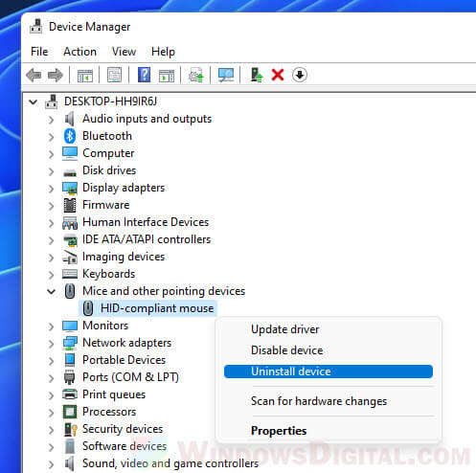Click the Keyboards category icon
Image resolution: width=476 pixels, height=473 pixels.
pyautogui.click(x=70, y=274)
